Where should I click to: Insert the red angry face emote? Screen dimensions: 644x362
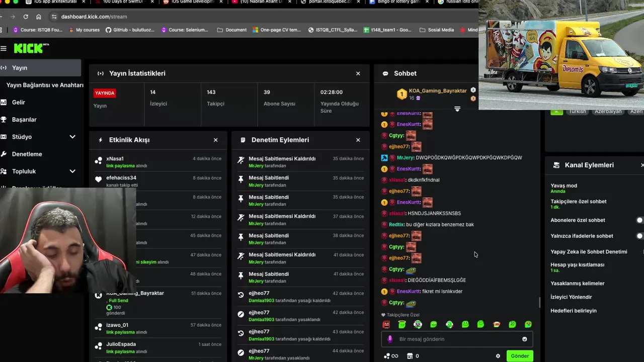(386, 324)
